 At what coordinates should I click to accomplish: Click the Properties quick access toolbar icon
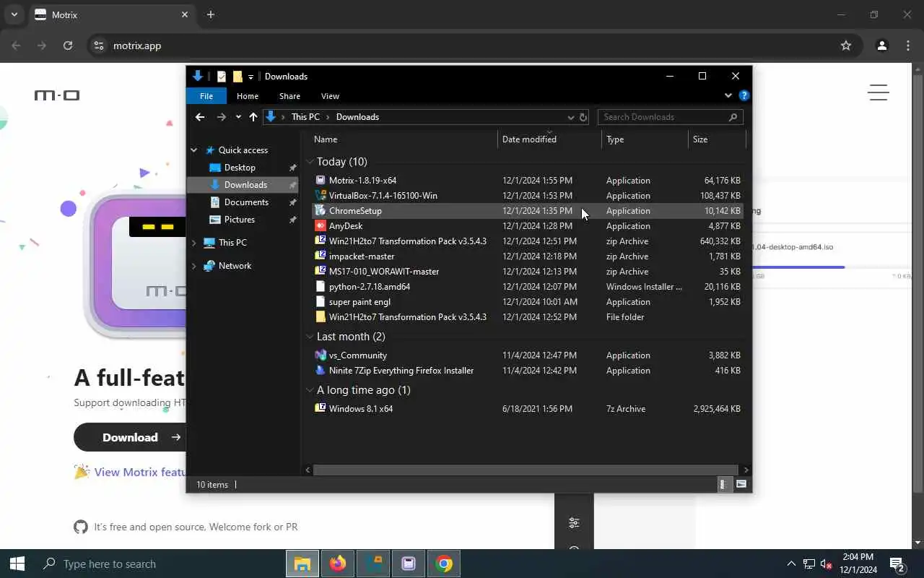tap(222, 77)
